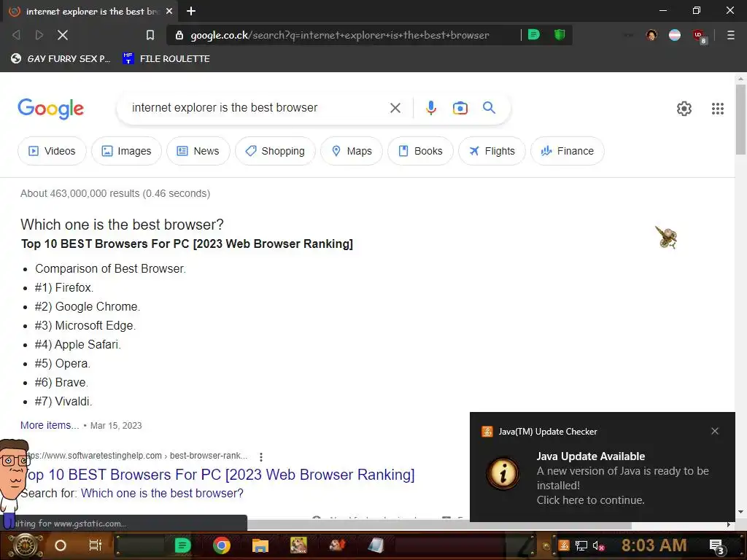Filter results by News

(198, 151)
